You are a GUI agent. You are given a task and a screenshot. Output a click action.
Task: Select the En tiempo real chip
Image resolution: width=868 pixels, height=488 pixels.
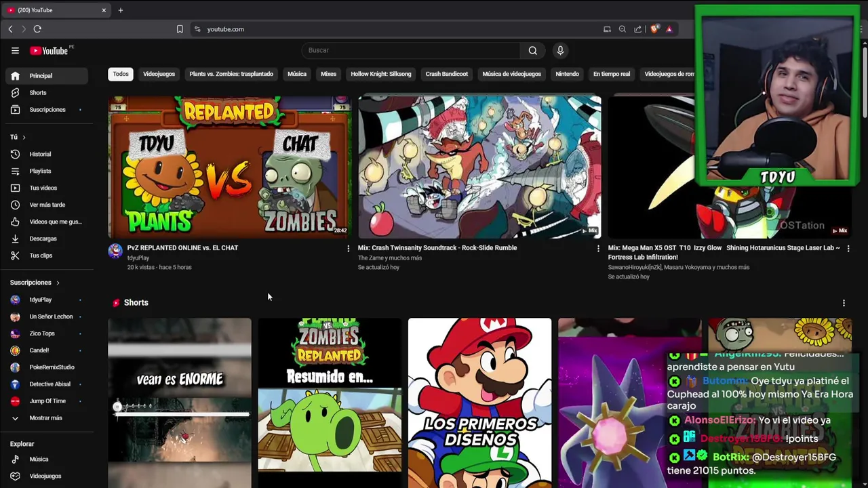[612, 74]
